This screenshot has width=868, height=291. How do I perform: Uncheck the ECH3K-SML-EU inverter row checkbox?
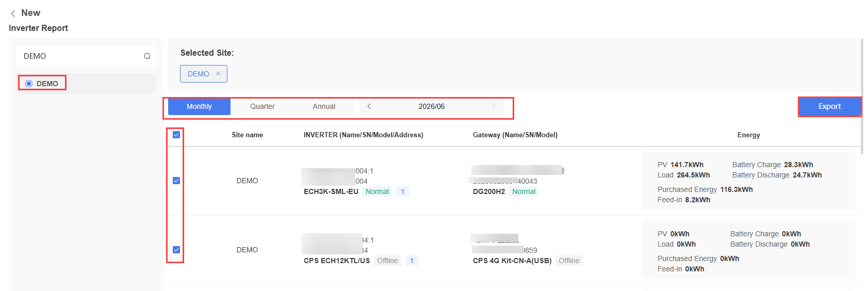pos(176,181)
